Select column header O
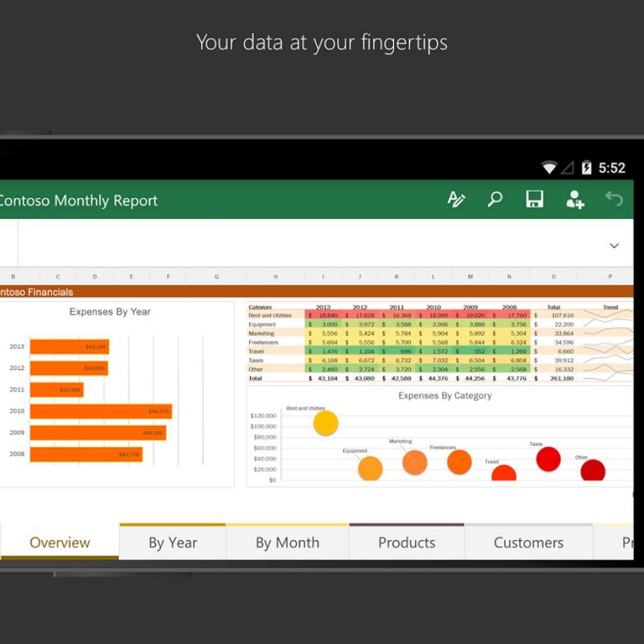 point(553,277)
